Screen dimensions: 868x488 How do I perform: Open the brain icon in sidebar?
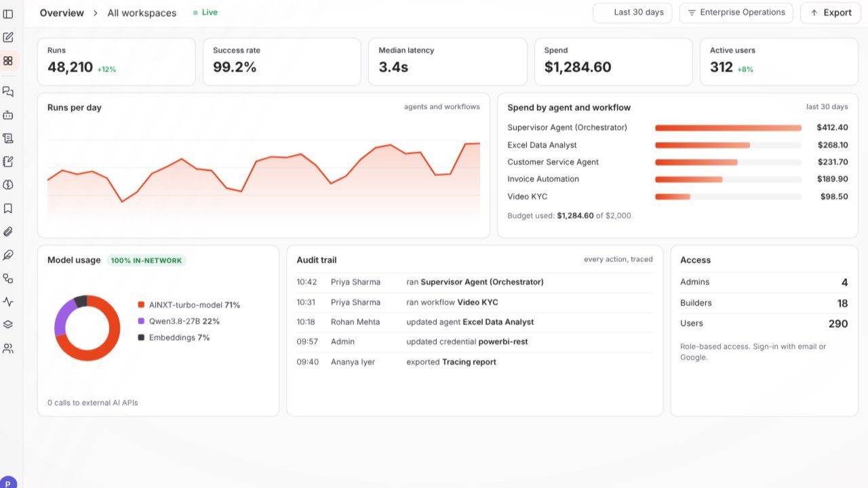coord(8,185)
